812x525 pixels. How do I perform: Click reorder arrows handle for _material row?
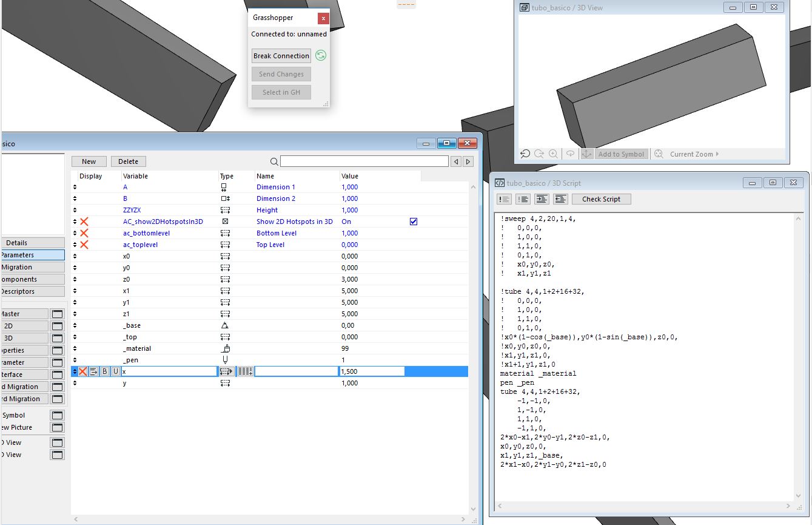[x=75, y=348]
